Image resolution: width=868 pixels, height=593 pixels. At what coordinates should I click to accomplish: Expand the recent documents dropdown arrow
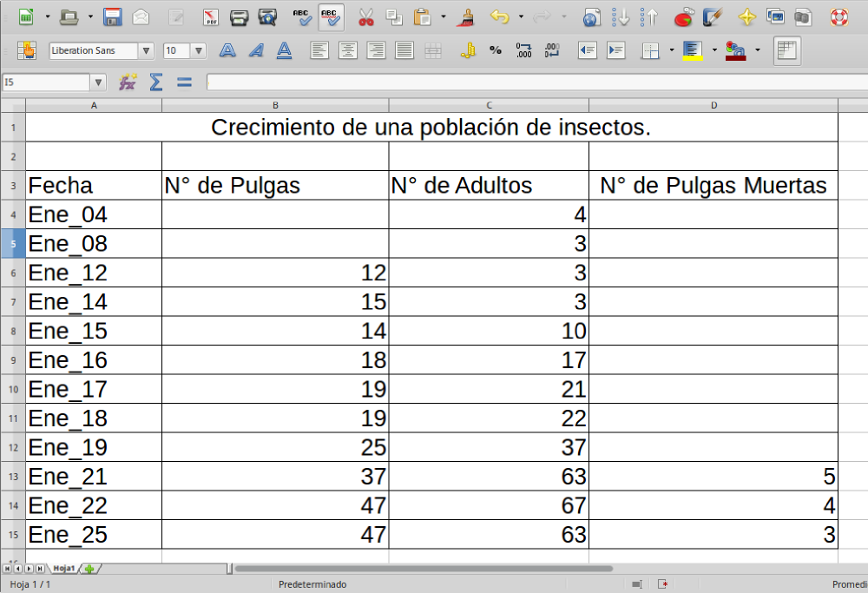click(x=90, y=17)
